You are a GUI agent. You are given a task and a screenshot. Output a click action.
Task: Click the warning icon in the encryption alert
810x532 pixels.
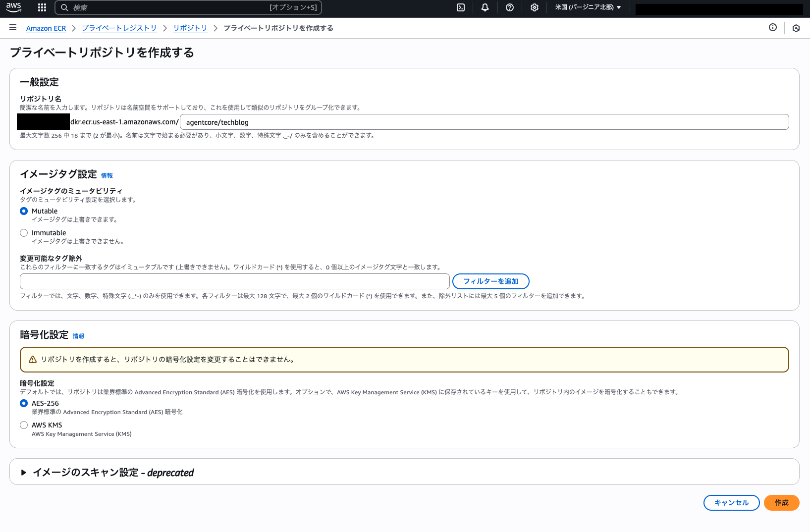click(33, 360)
